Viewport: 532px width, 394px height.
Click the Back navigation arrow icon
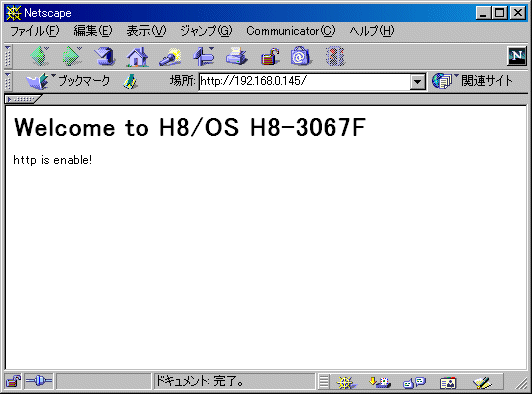[x=40, y=56]
